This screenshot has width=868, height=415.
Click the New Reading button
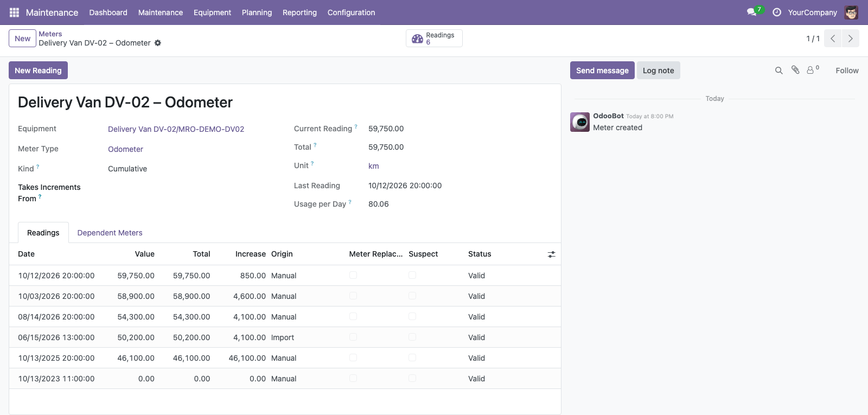point(38,71)
